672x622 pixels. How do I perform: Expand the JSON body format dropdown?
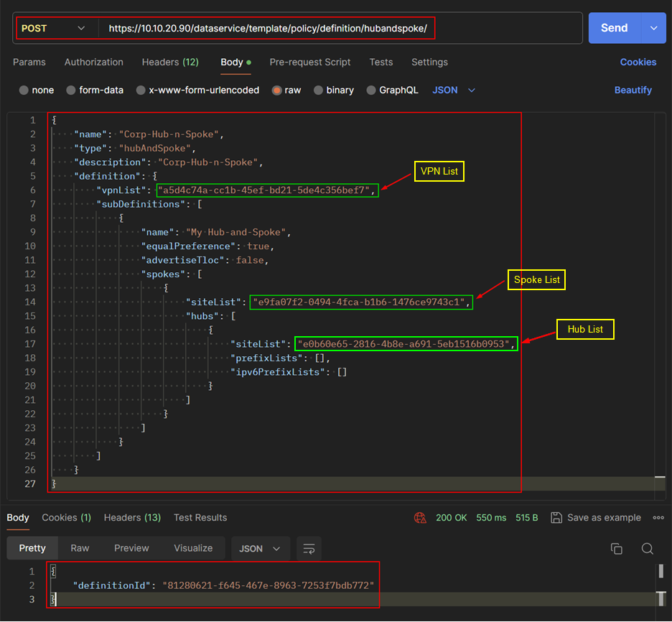coord(454,90)
